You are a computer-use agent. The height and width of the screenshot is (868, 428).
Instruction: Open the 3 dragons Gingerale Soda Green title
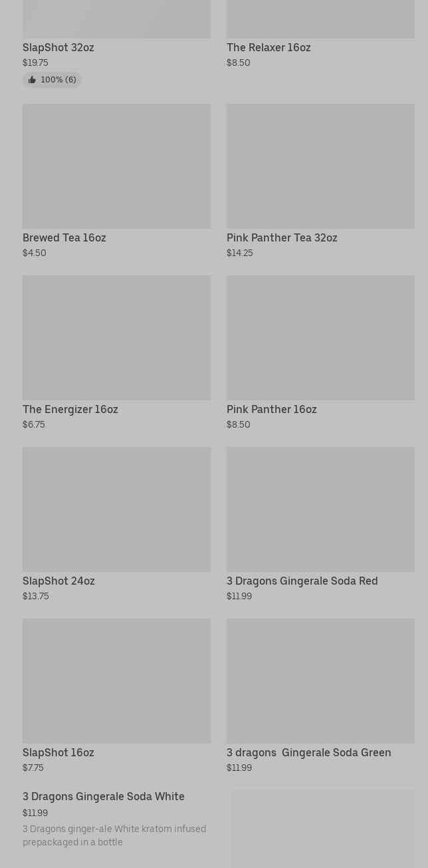coord(309,753)
